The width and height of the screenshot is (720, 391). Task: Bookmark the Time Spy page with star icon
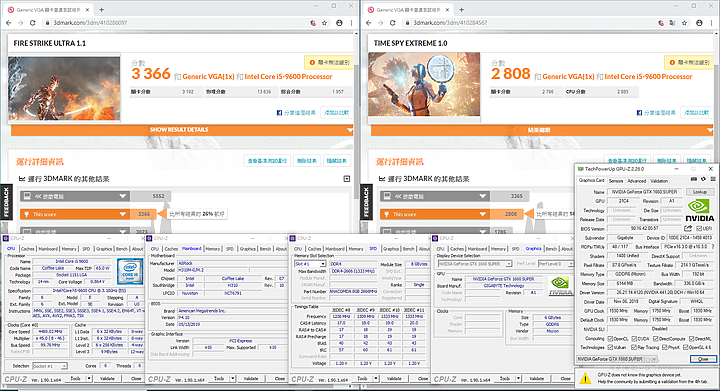(x=685, y=22)
